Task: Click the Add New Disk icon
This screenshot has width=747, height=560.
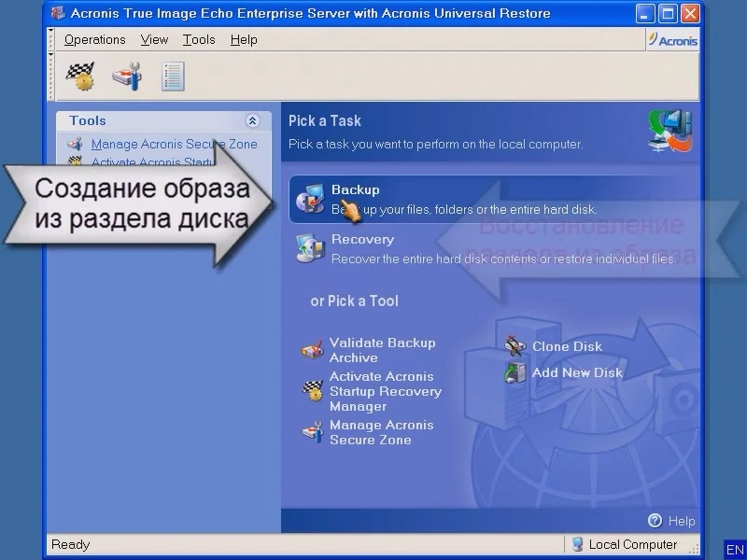Action: tap(515, 372)
